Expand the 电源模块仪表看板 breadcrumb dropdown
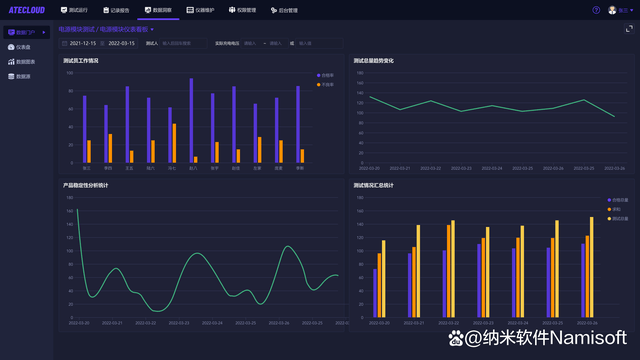 (x=152, y=29)
